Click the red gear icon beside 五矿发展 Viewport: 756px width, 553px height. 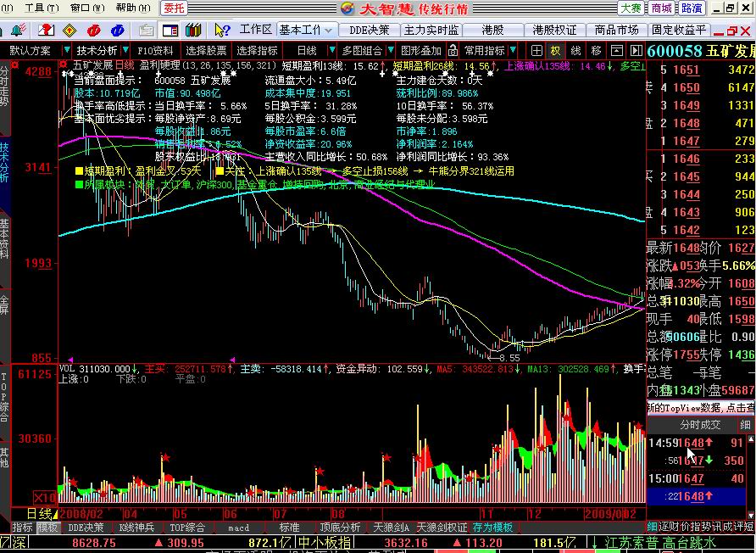(64, 64)
